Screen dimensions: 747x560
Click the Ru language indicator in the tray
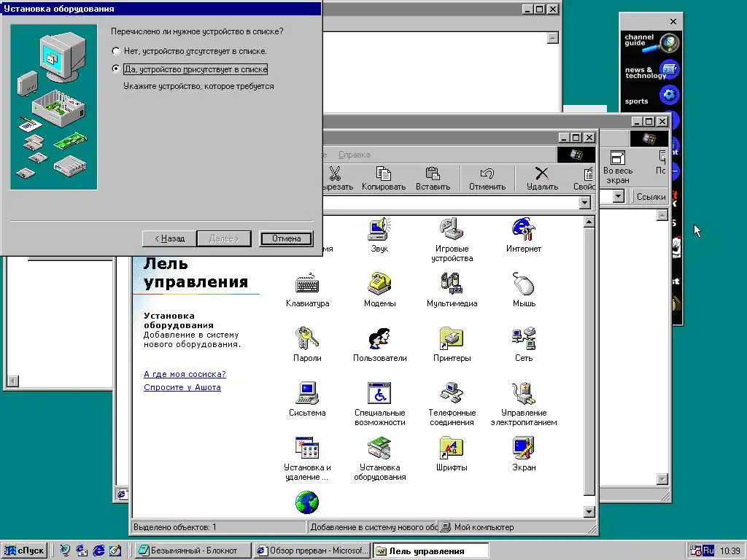point(708,551)
